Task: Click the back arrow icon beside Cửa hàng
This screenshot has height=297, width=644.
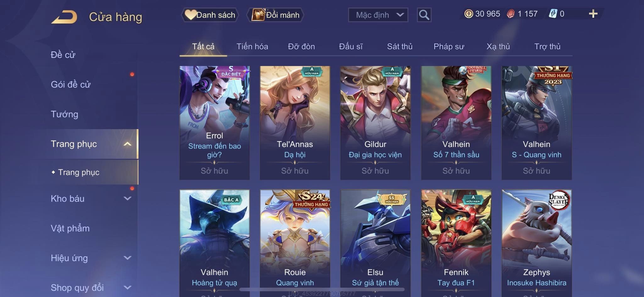Action: [x=64, y=17]
